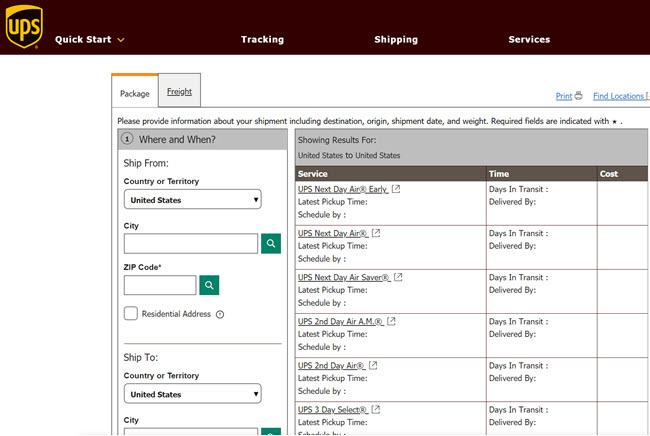The image size is (650, 436).
Task: Click the 'Where and When?' section header
Action: tap(202, 139)
